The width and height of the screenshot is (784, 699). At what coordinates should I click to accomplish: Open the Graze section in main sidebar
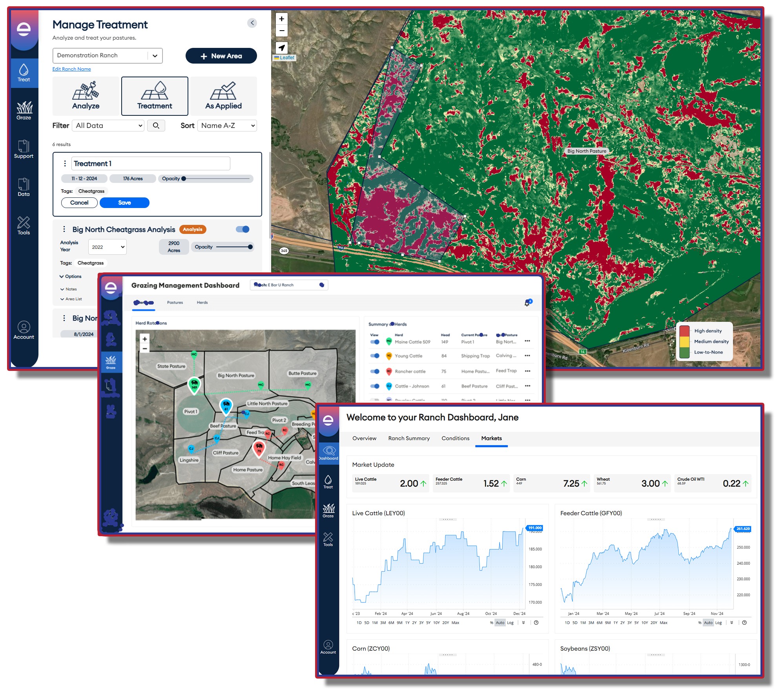point(24,111)
